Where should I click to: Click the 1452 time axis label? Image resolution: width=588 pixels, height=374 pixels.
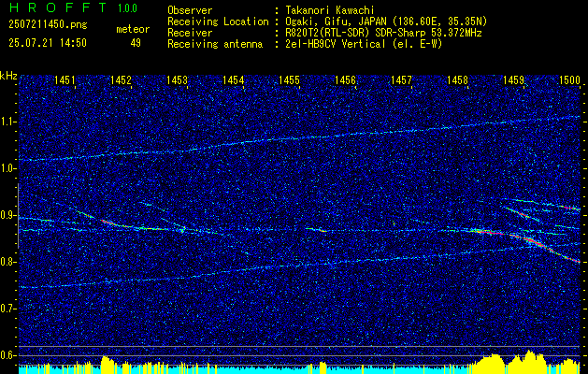(121, 79)
